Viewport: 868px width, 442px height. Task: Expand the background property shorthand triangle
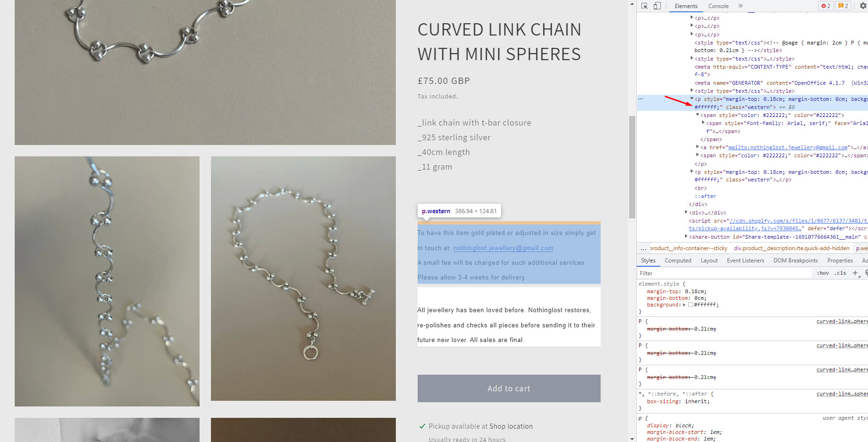[684, 305]
